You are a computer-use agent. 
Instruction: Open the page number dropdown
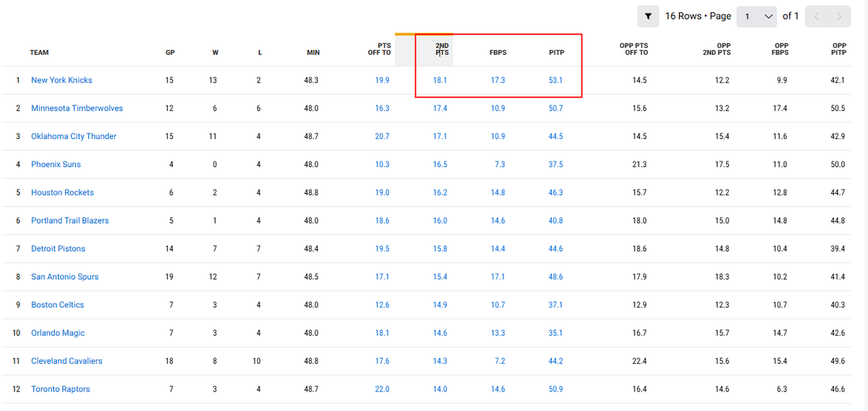(x=757, y=16)
